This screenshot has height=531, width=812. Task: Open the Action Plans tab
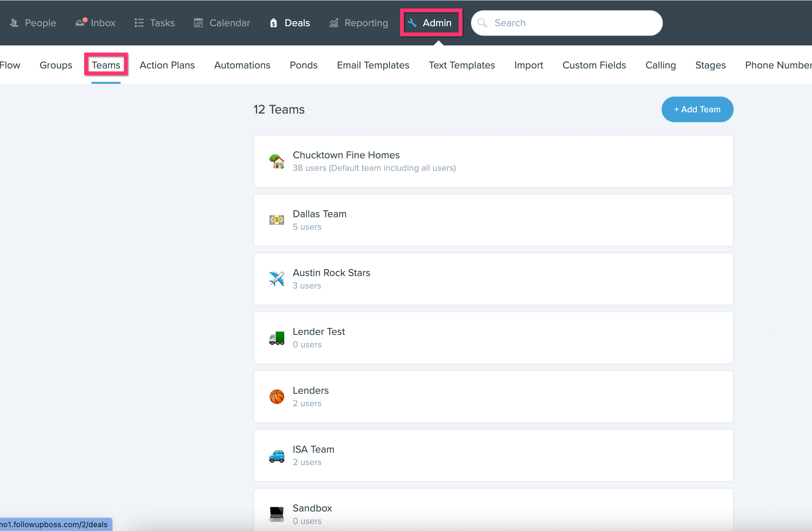point(167,65)
